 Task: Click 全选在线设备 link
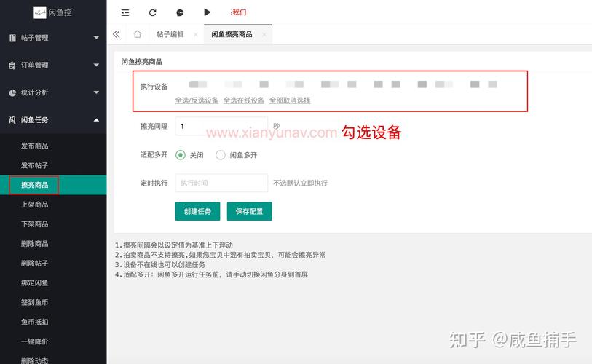(x=244, y=100)
